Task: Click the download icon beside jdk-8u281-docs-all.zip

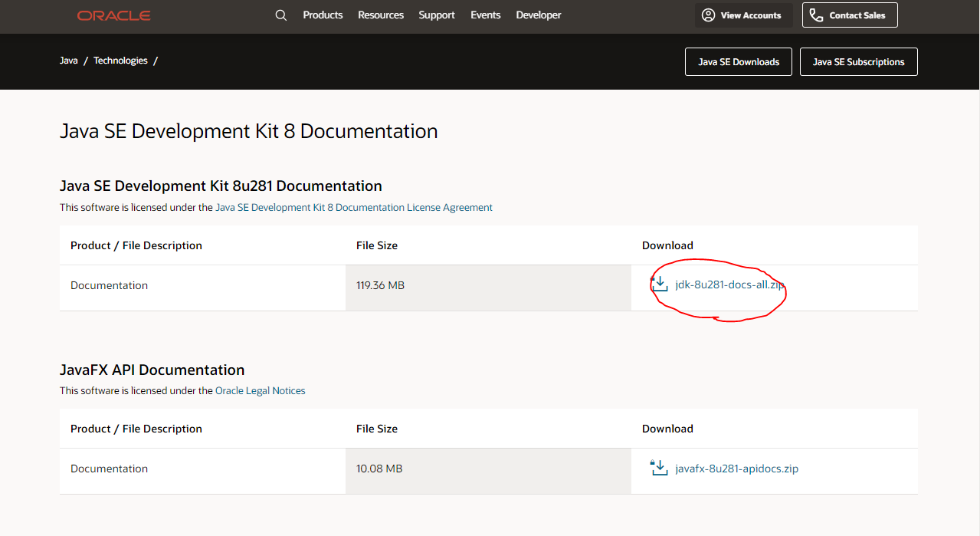Action: point(660,284)
